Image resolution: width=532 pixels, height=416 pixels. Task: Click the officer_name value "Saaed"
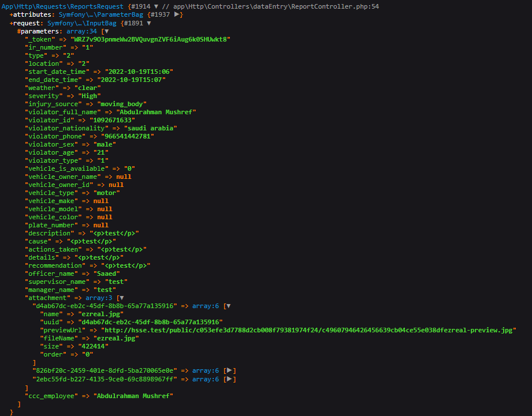(x=106, y=273)
